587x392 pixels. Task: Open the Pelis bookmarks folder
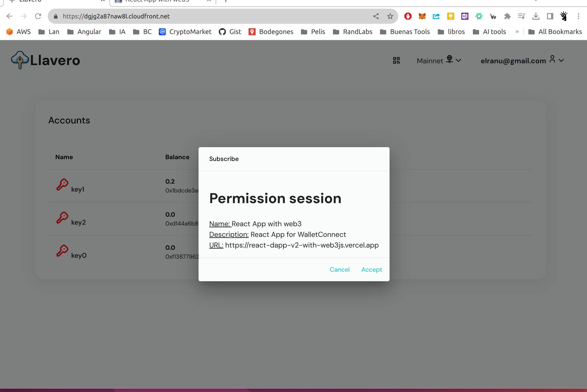click(x=313, y=32)
